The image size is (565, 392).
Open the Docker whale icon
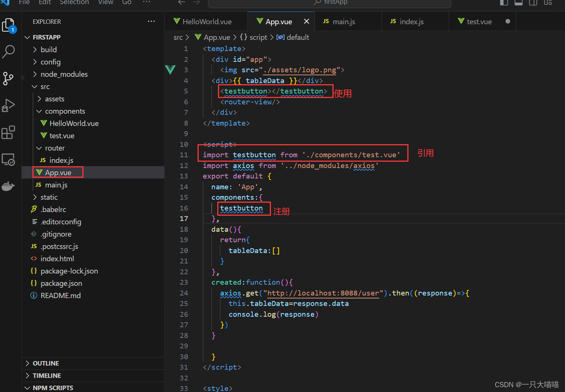point(8,186)
